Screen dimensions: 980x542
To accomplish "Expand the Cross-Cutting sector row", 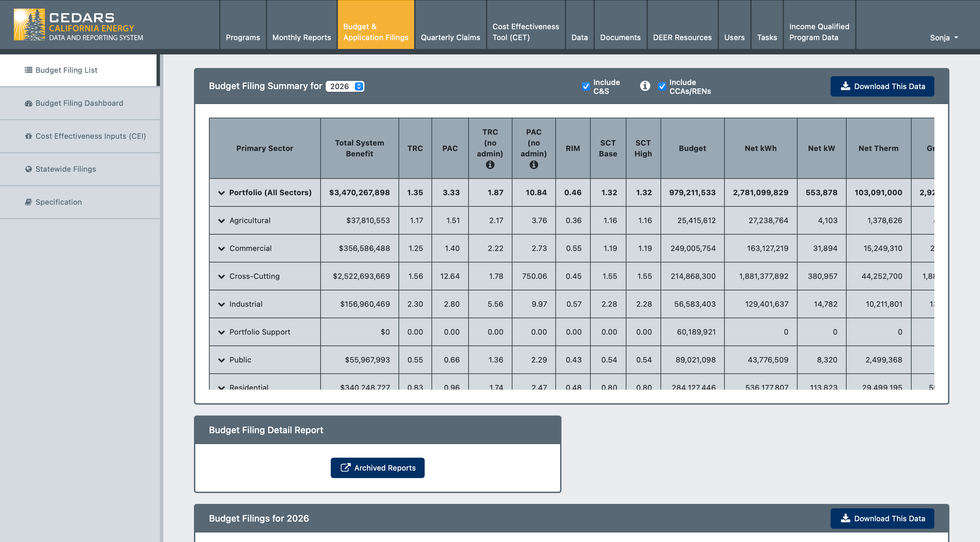I will 222,276.
